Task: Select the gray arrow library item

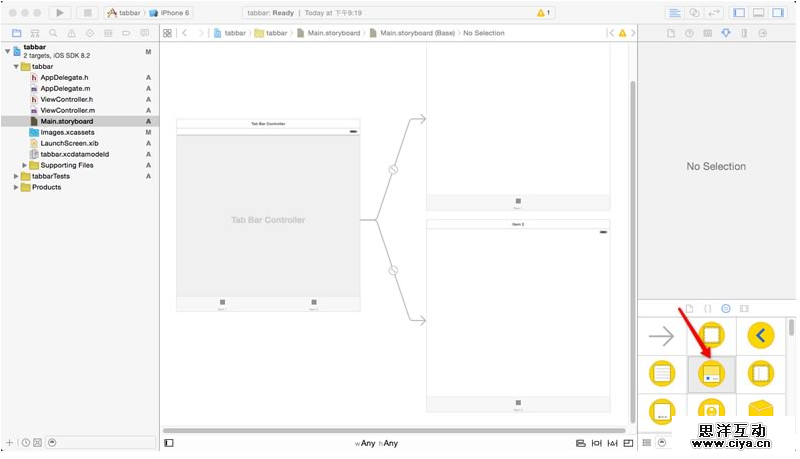Action: [x=662, y=336]
